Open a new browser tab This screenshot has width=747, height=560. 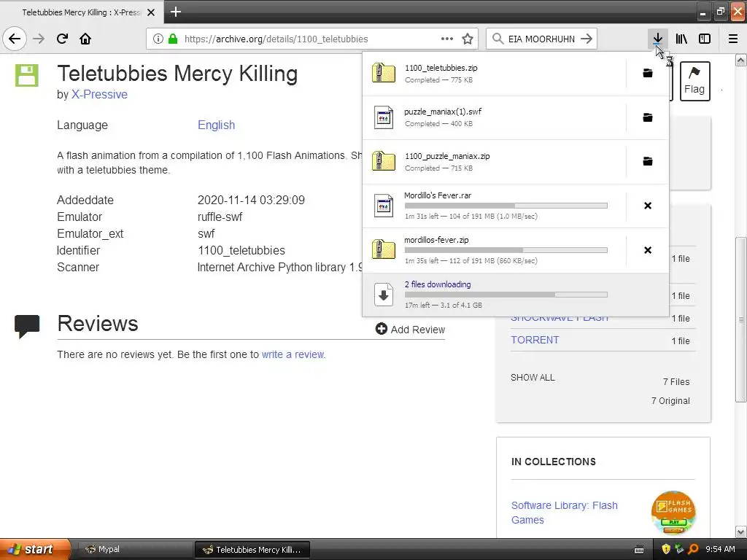pyautogui.click(x=175, y=12)
